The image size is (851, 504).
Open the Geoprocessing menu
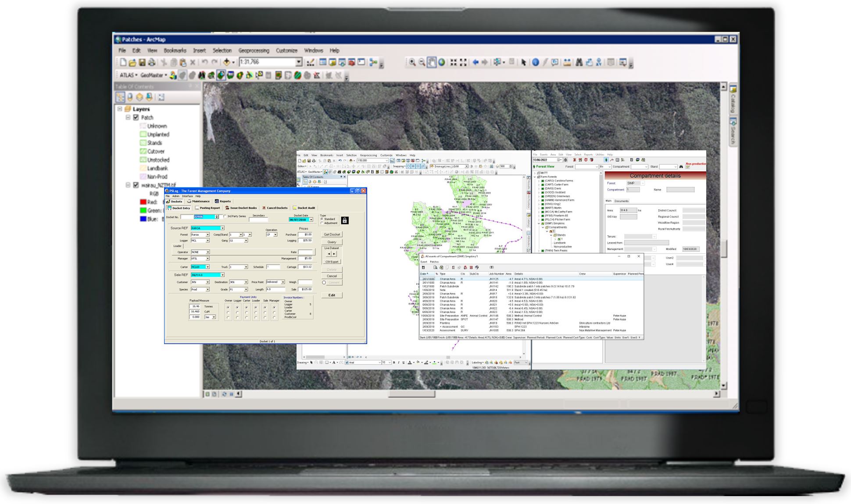(x=254, y=51)
